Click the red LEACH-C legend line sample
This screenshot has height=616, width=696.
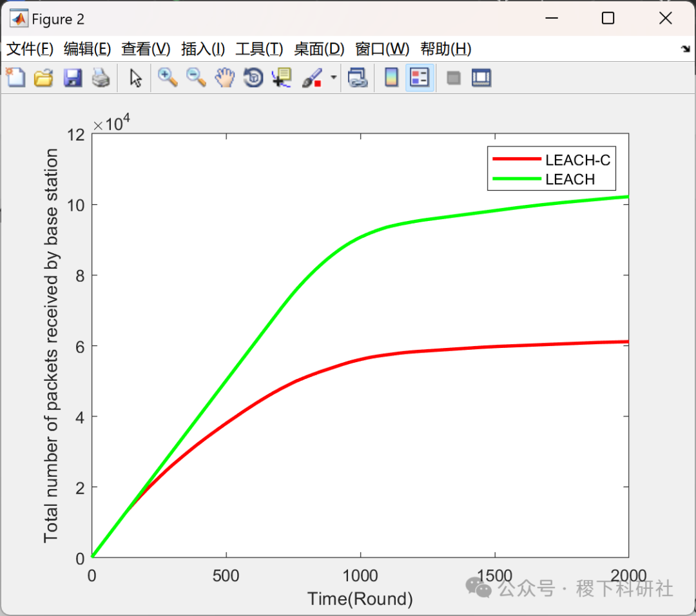pos(517,159)
